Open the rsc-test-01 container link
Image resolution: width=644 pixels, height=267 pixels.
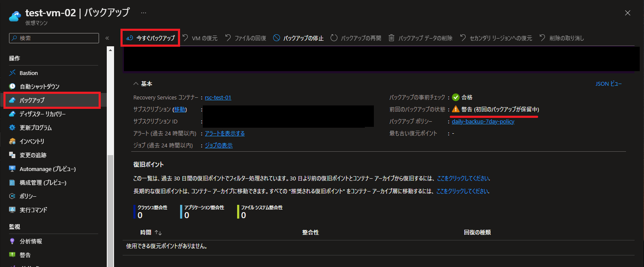(x=218, y=97)
